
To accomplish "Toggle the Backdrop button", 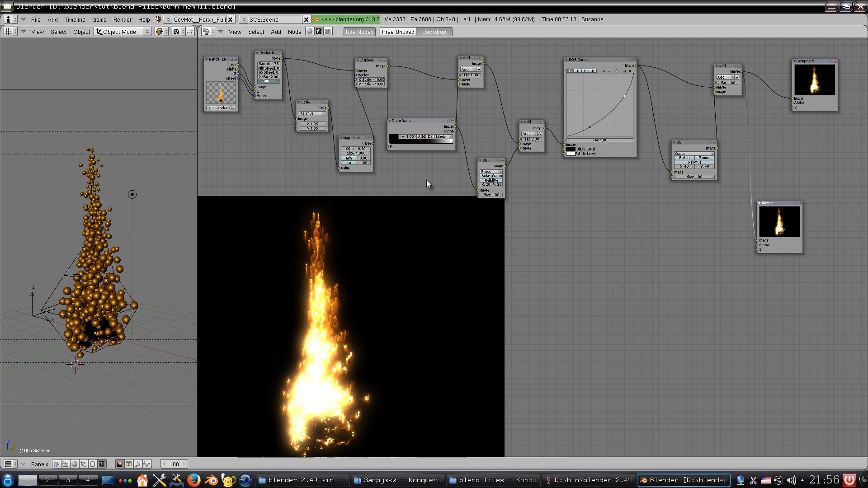I will click(434, 32).
